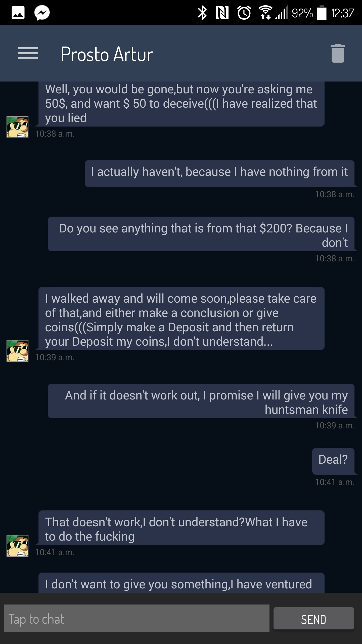This screenshot has height=644, width=362.
Task: Tap the alarm clock status icon
Action: coord(244,13)
